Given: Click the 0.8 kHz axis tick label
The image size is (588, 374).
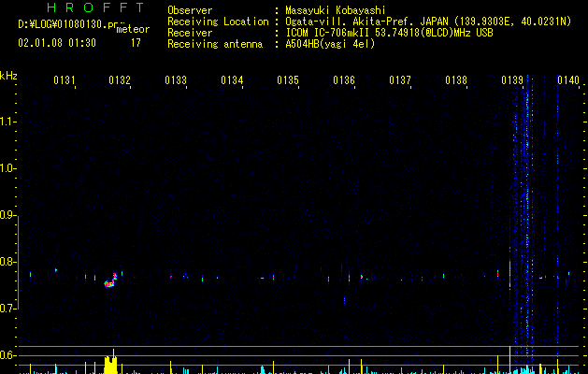Looking at the screenshot, I should pyautogui.click(x=7, y=262).
